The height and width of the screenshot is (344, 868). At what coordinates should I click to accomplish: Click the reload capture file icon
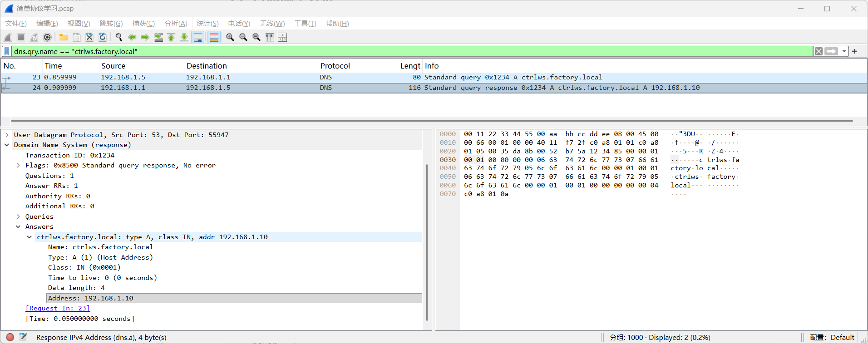pyautogui.click(x=103, y=37)
